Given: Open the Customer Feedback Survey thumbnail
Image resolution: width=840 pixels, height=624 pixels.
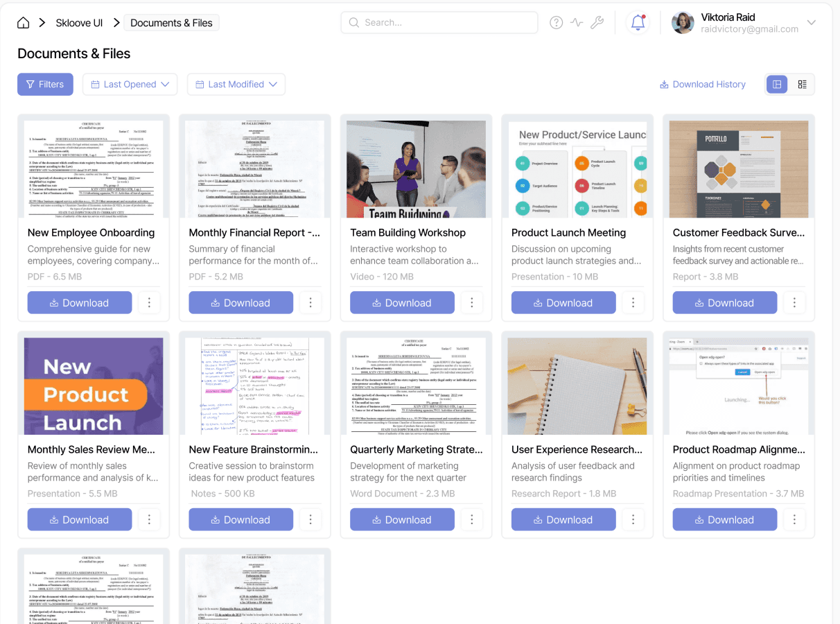Looking at the screenshot, I should tap(739, 169).
